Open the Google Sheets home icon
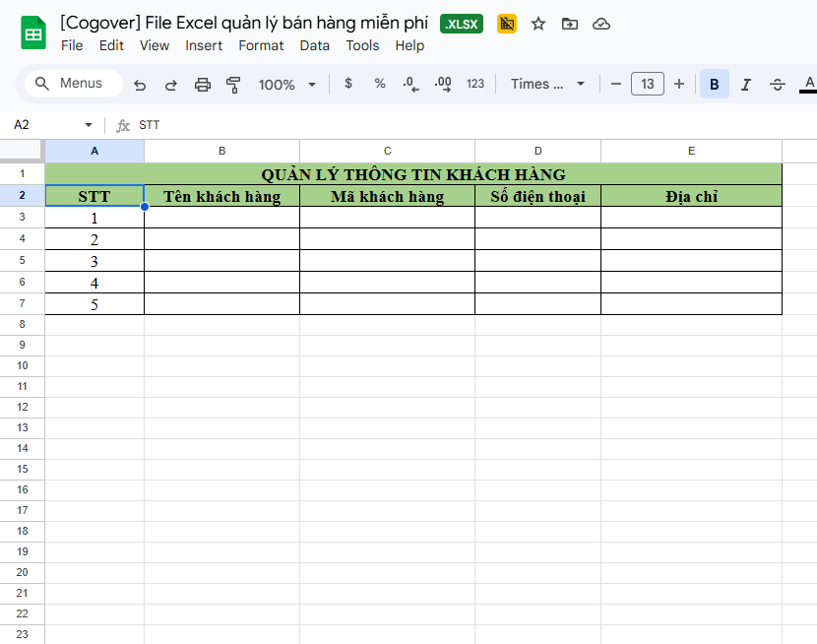817x644 pixels. tap(33, 32)
